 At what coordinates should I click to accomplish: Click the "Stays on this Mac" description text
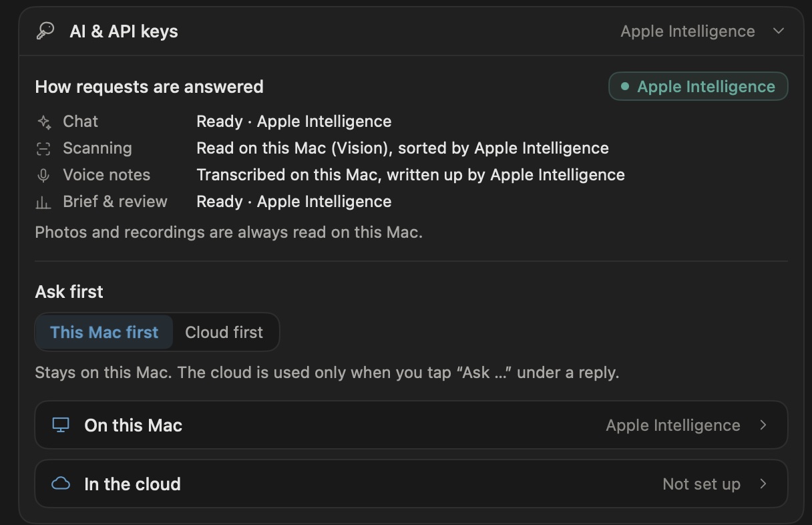click(327, 373)
